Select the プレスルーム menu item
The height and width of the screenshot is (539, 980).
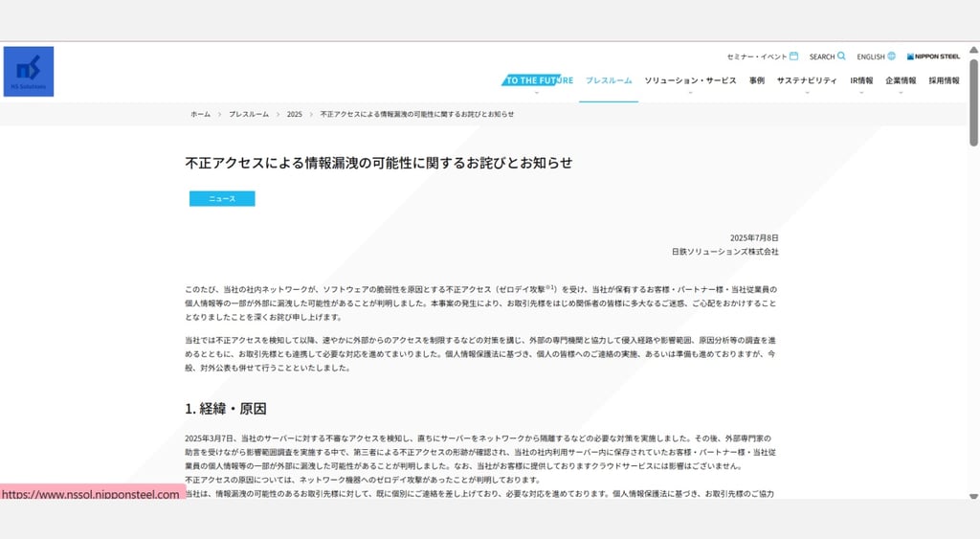pos(609,80)
